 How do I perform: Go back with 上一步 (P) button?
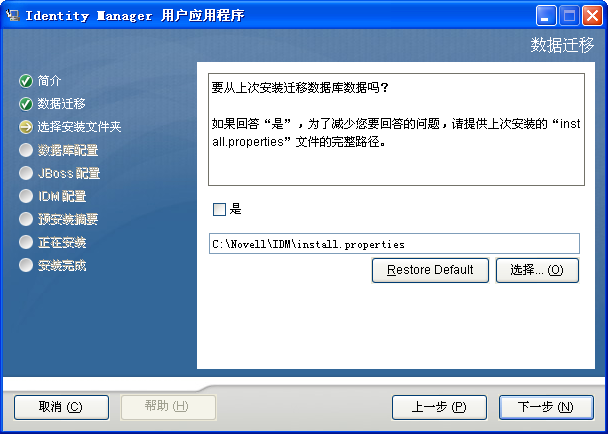coord(439,407)
